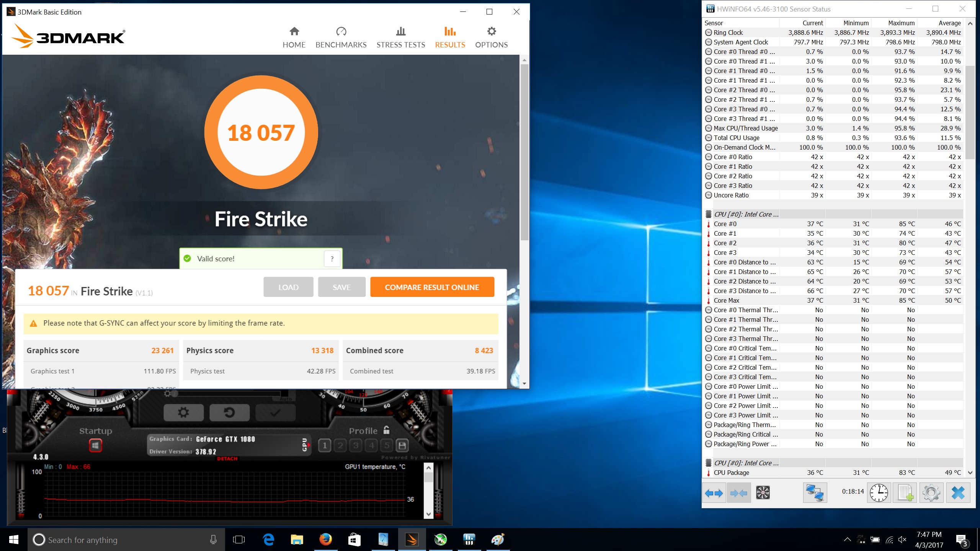
Task: Open Afterburner settings gear button
Action: [x=183, y=412]
